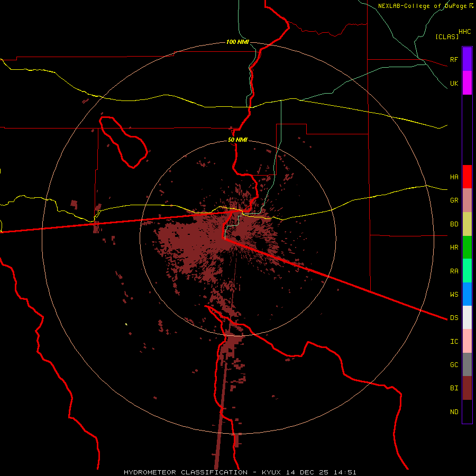Click the RF legend label
476x476 pixels.
click(x=454, y=59)
